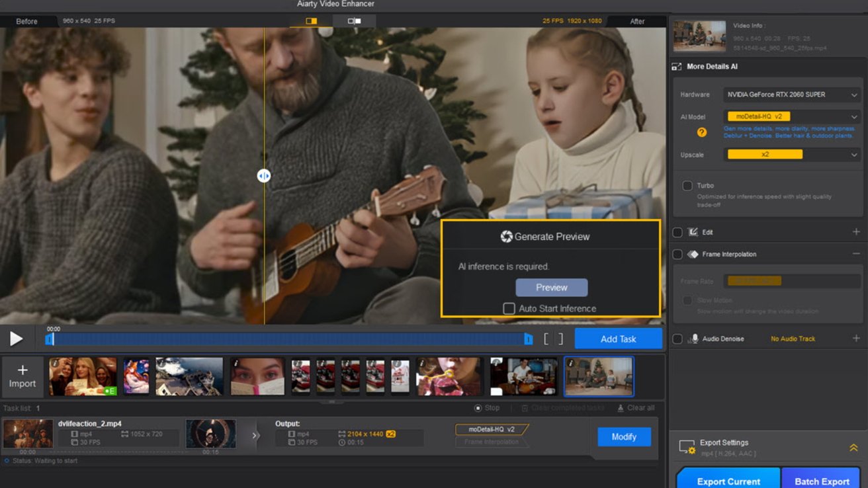This screenshot has height=488, width=868.
Task: Open the Upscale x2 dropdown
Action: (791, 155)
